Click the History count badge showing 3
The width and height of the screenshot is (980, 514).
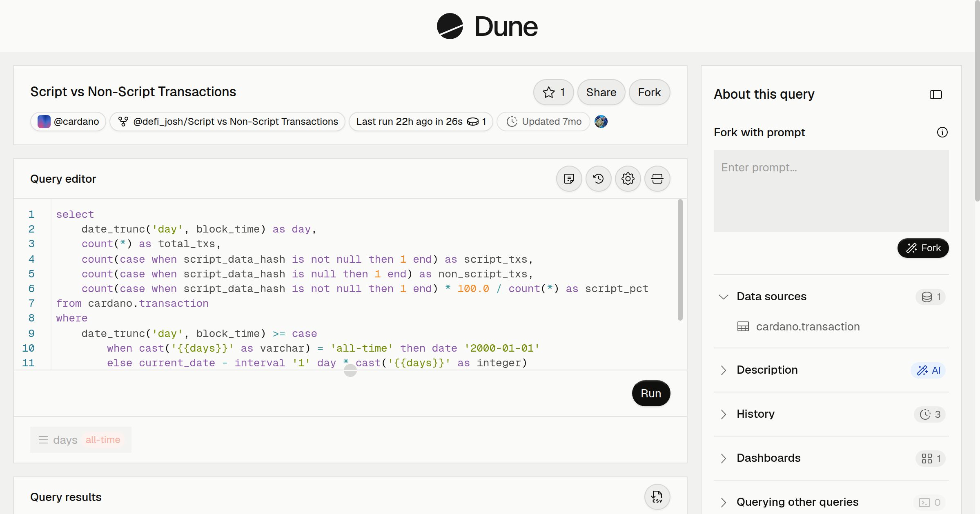click(x=930, y=414)
